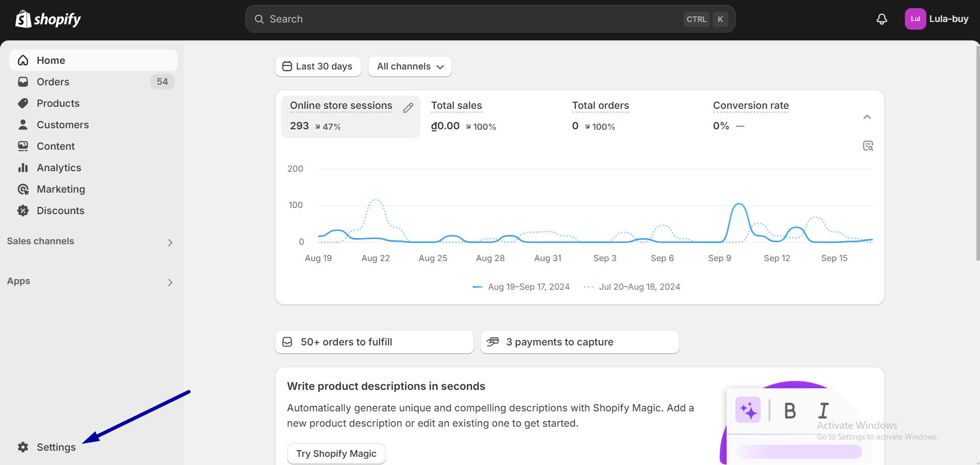
Task: Click the Analytics bar chart icon
Action: [23, 168]
